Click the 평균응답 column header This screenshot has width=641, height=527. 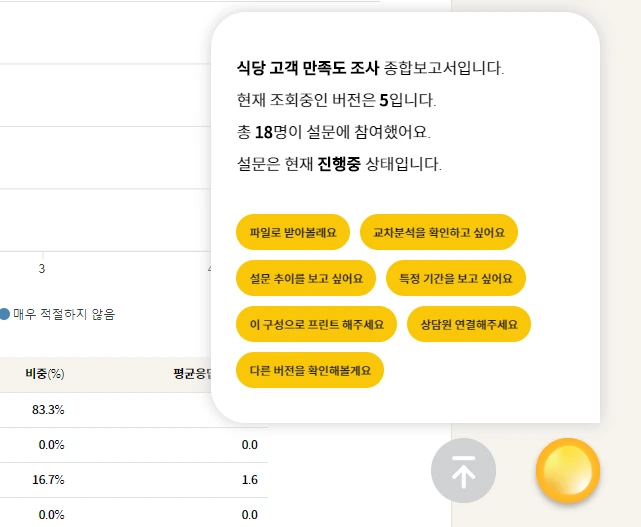192,374
